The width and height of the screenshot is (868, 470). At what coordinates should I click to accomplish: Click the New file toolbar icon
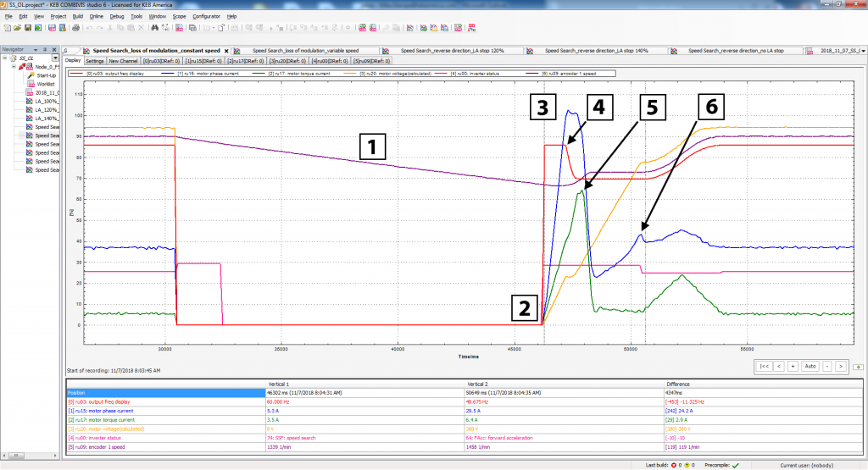click(7, 28)
